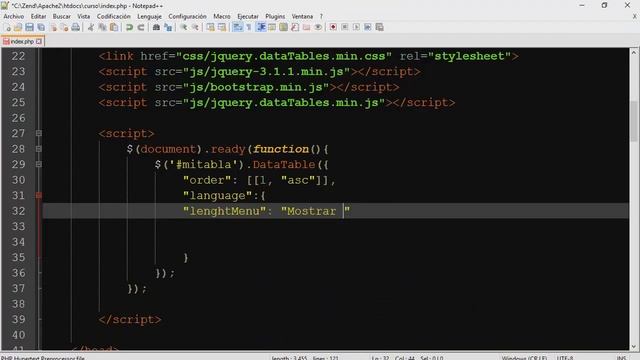Open the Plugins menu

click(x=275, y=16)
